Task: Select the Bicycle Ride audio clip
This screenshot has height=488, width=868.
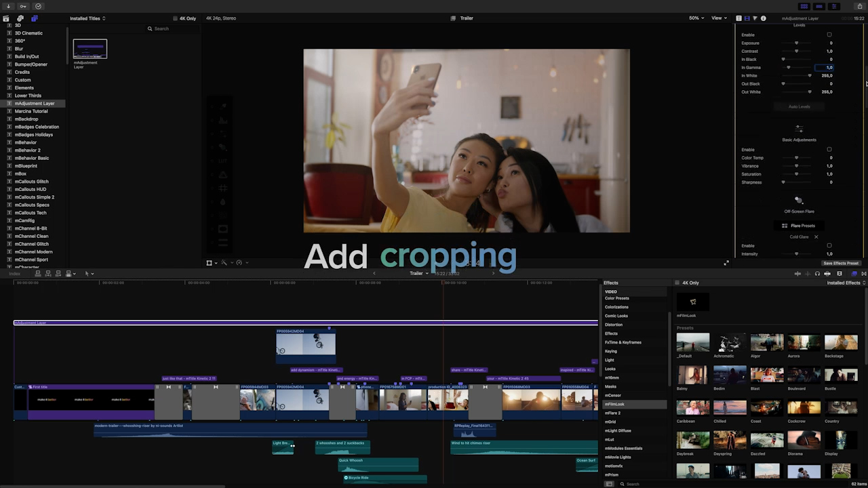Action: pos(385,479)
